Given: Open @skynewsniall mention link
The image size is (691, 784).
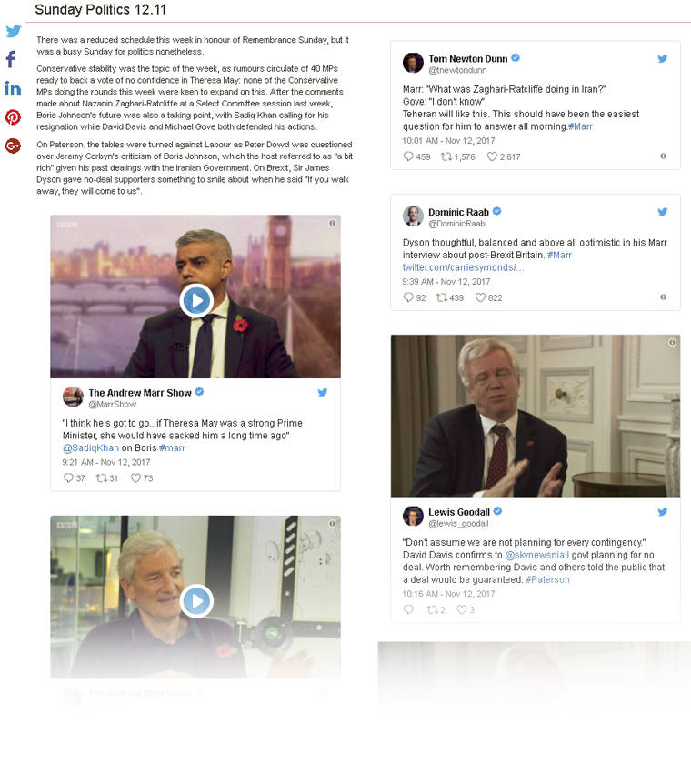Looking at the screenshot, I should [x=537, y=555].
